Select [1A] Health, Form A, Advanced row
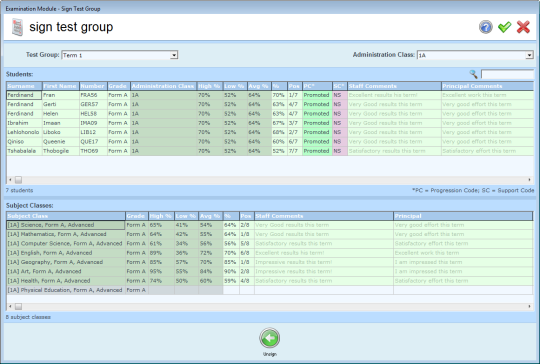Image resolution: width=540 pixels, height=364 pixels. coord(270,281)
